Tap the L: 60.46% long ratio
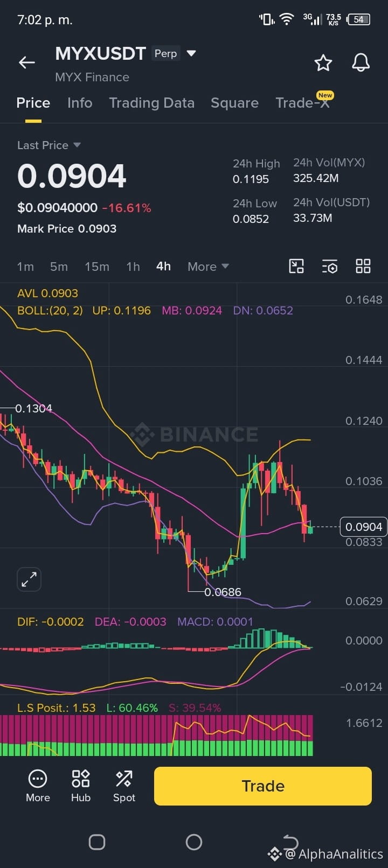Image resolution: width=388 pixels, height=868 pixels. pyautogui.click(x=132, y=708)
